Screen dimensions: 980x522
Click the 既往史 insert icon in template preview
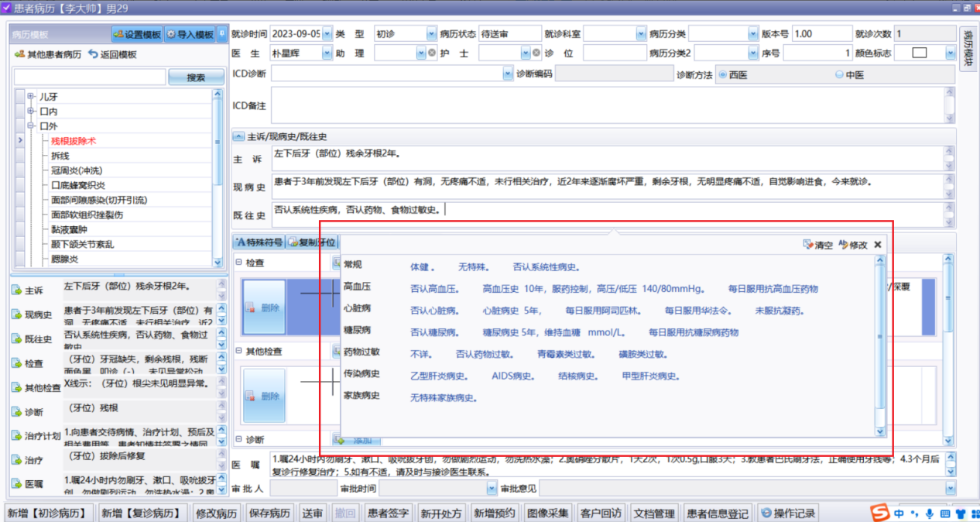[x=16, y=339]
